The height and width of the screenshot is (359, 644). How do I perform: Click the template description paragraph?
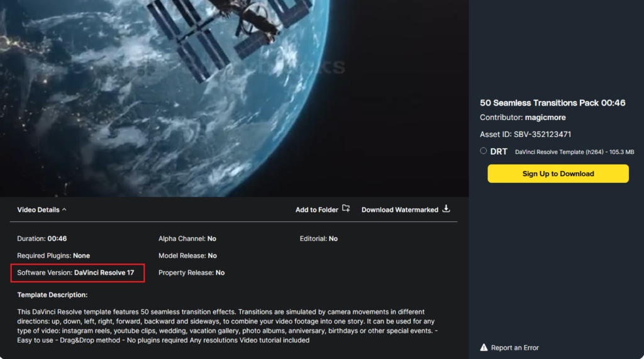point(228,326)
